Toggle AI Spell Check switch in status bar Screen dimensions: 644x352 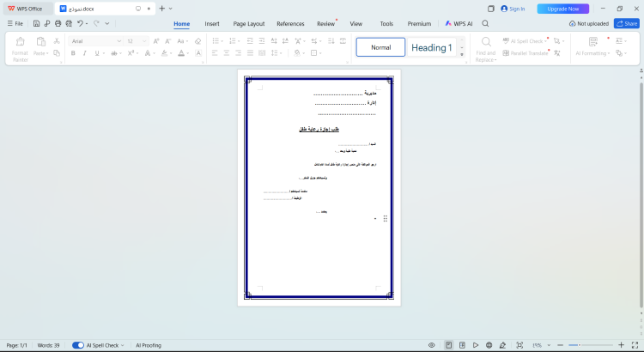(x=77, y=345)
